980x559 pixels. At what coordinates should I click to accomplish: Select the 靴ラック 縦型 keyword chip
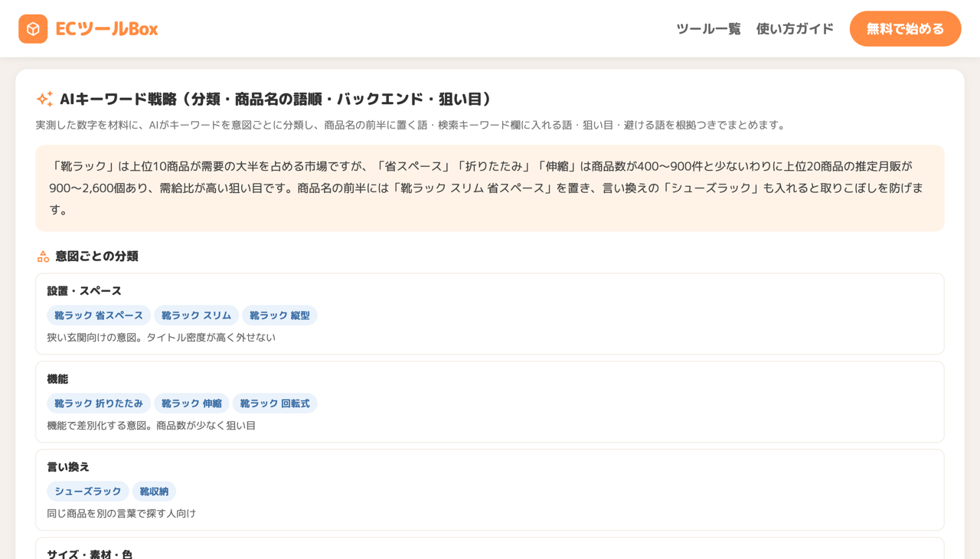(279, 315)
